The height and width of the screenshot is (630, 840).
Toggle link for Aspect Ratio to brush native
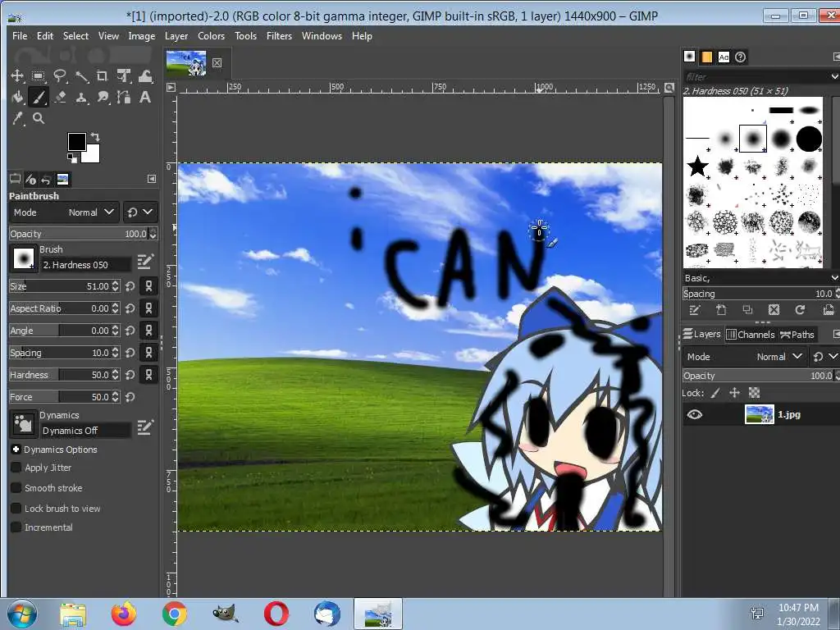click(x=149, y=308)
